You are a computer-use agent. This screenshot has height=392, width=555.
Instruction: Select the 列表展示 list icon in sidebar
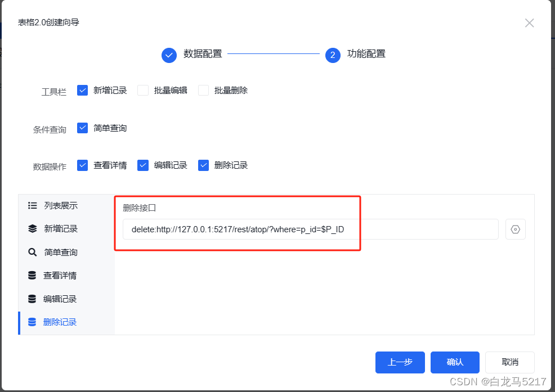click(x=33, y=205)
